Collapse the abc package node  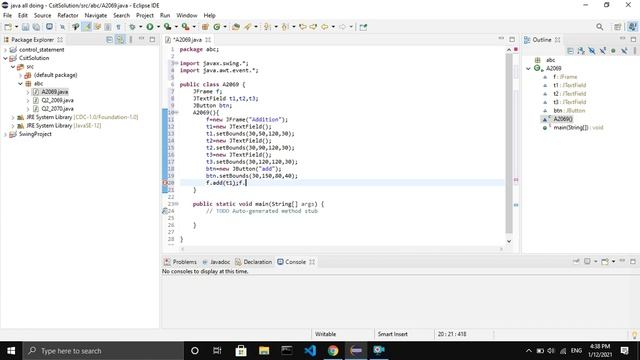coord(20,84)
